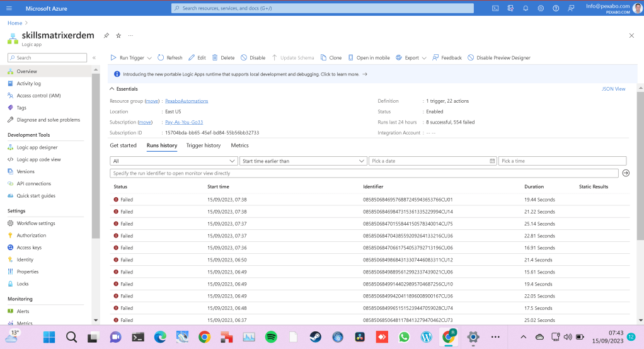Disable the logic app from toolbar
This screenshot has height=349, width=644.
253,58
